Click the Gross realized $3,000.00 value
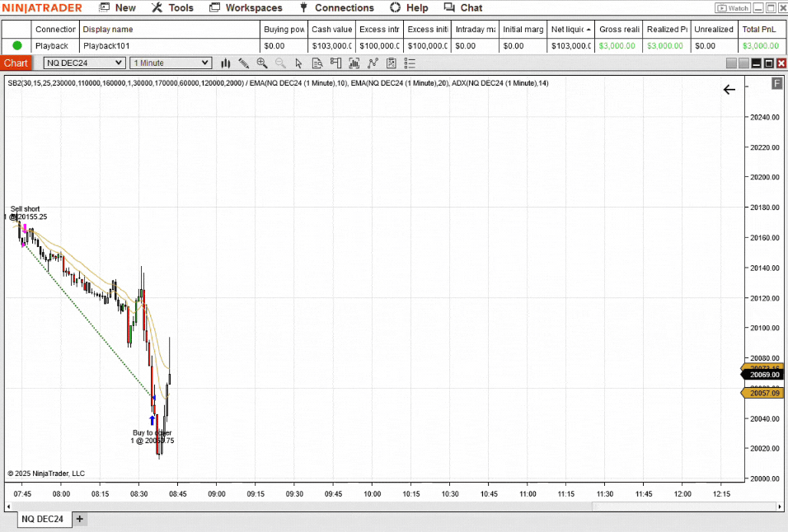This screenshot has height=532, width=788. (x=617, y=45)
